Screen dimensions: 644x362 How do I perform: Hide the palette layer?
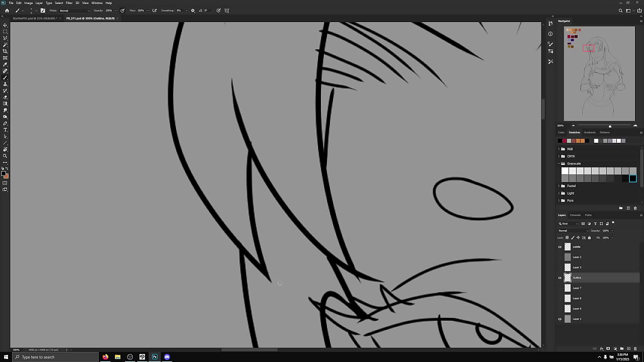point(560,247)
